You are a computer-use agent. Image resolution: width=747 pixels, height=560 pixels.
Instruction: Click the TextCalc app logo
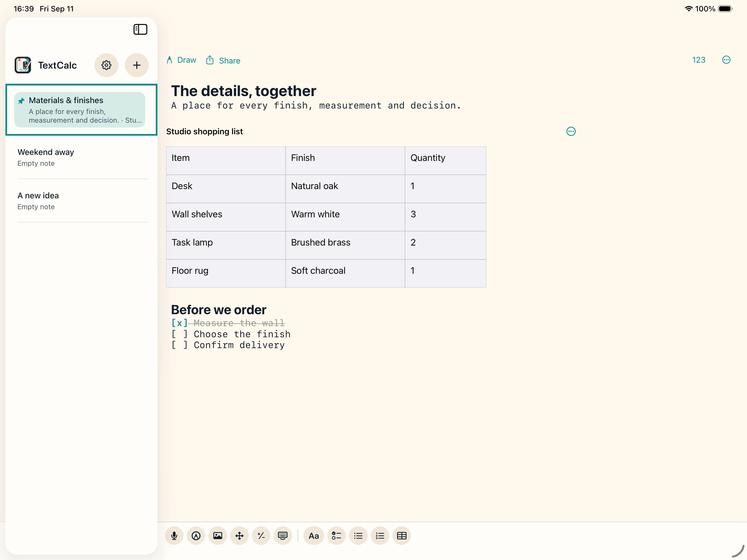(23, 65)
